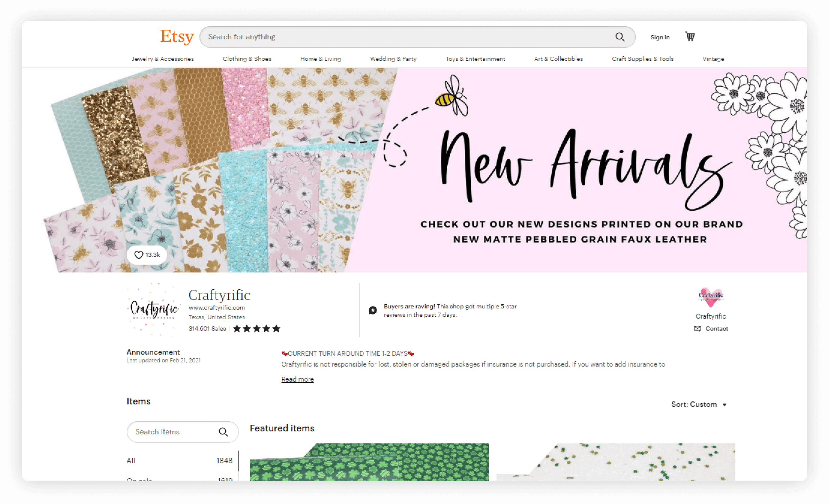Click the Contact link under the shop owner

(x=717, y=329)
